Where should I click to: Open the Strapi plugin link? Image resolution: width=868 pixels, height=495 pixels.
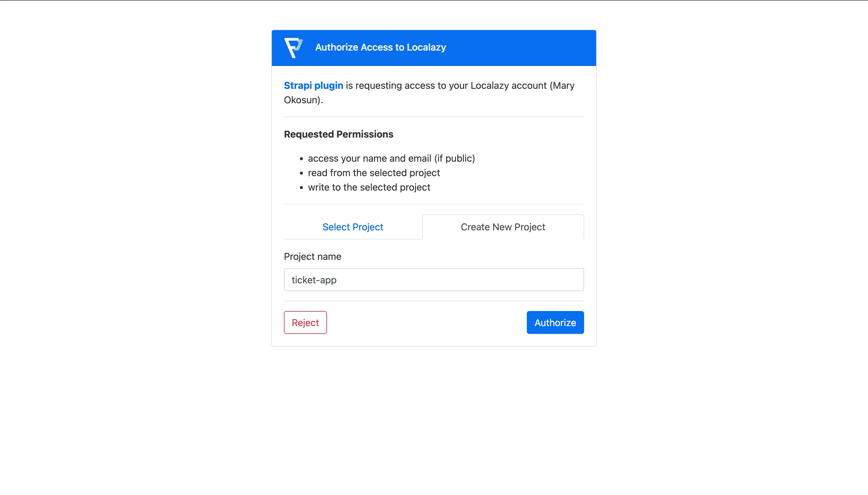(x=313, y=85)
